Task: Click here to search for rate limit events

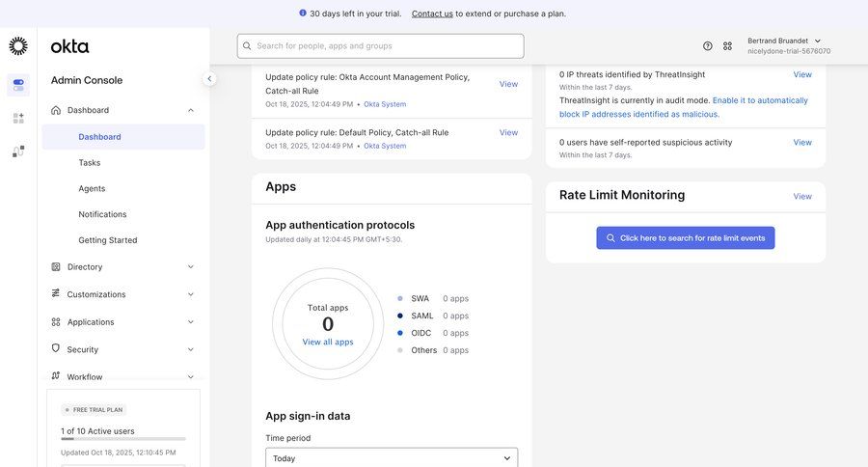Action: [x=686, y=237]
